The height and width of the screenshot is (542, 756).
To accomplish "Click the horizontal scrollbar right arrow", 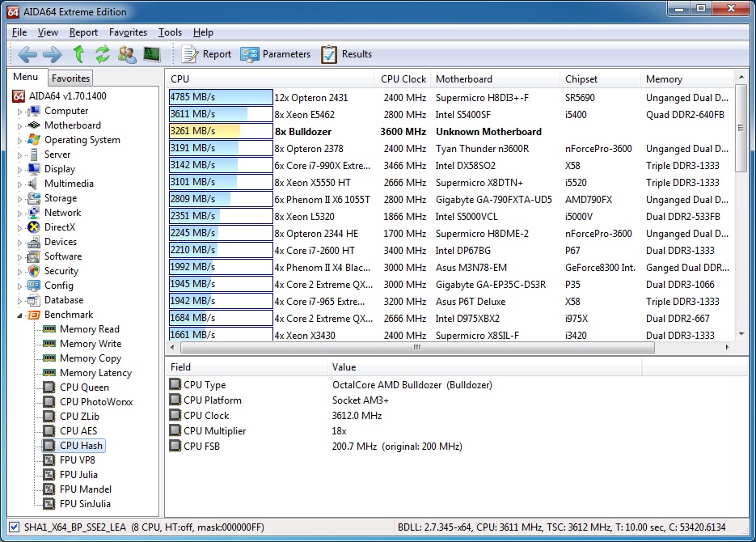I will click(728, 347).
